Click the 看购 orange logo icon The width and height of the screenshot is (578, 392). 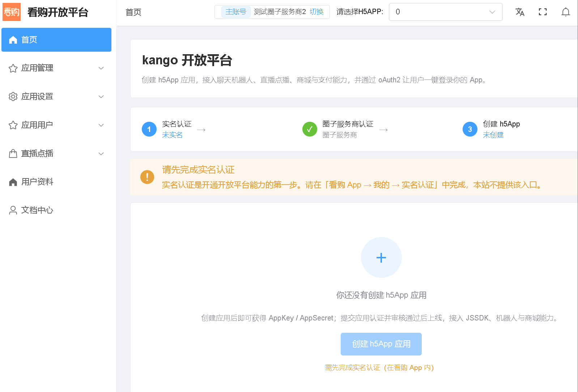click(x=12, y=12)
